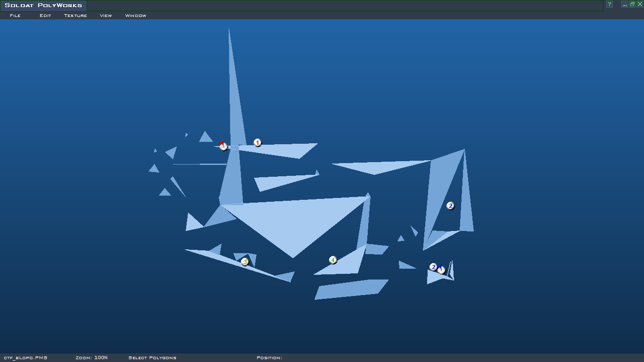Restore down the PolyWorks window

pos(632,4)
